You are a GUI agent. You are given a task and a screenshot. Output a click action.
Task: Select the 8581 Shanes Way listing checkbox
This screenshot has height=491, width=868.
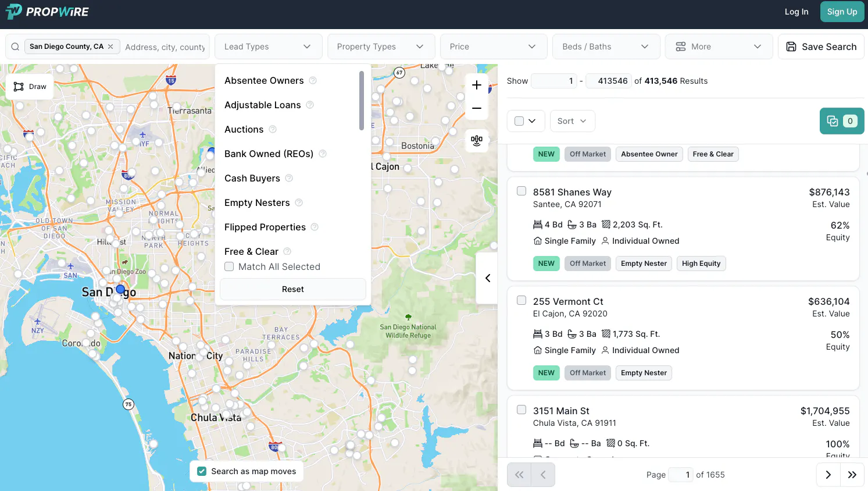click(521, 191)
